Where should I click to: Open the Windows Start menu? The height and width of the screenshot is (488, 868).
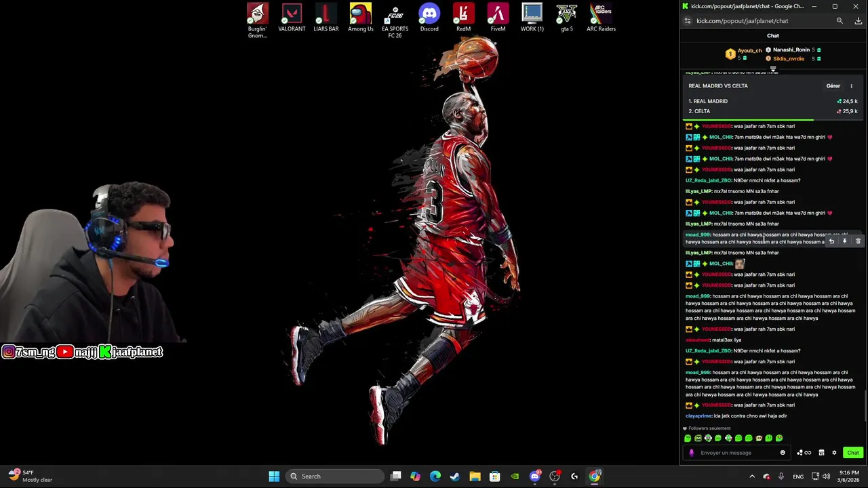tap(274, 476)
